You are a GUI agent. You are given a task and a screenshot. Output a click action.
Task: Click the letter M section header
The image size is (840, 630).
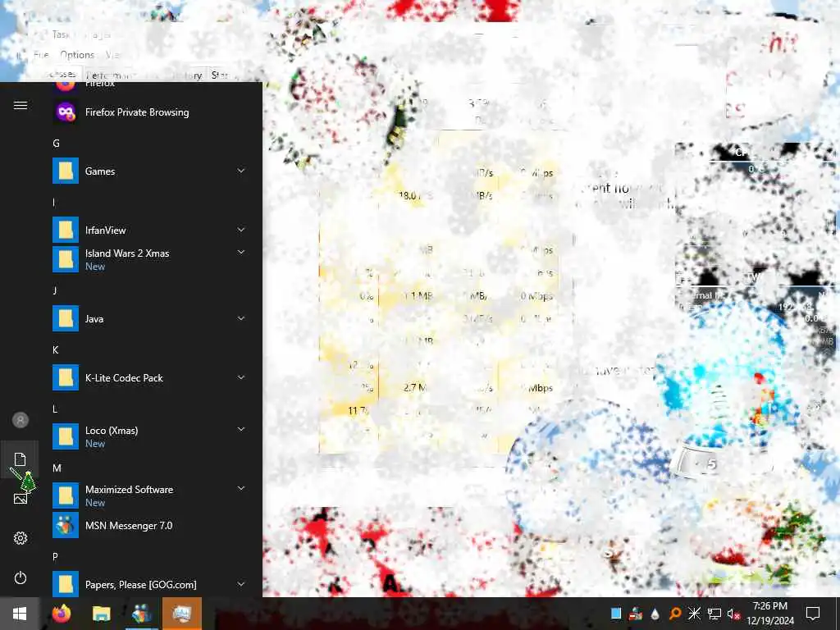tap(57, 468)
